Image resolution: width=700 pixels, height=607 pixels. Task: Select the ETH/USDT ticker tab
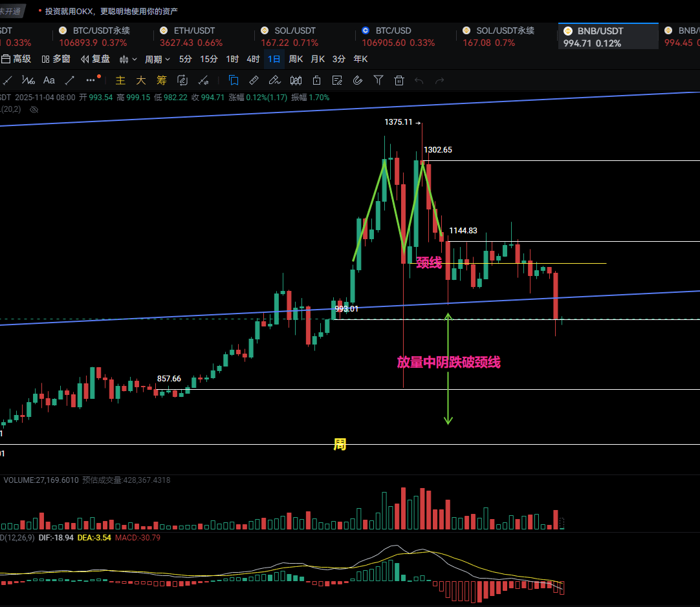[194, 30]
